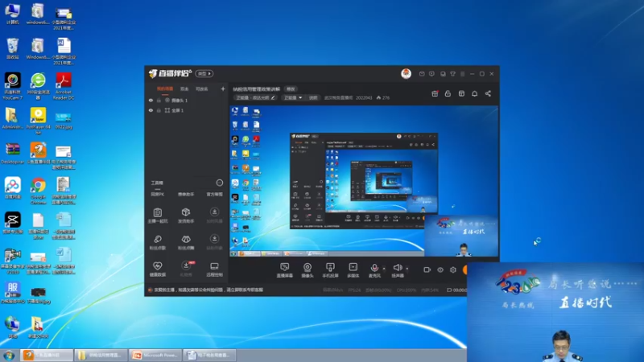Lock the 全屏 1 source

click(159, 110)
